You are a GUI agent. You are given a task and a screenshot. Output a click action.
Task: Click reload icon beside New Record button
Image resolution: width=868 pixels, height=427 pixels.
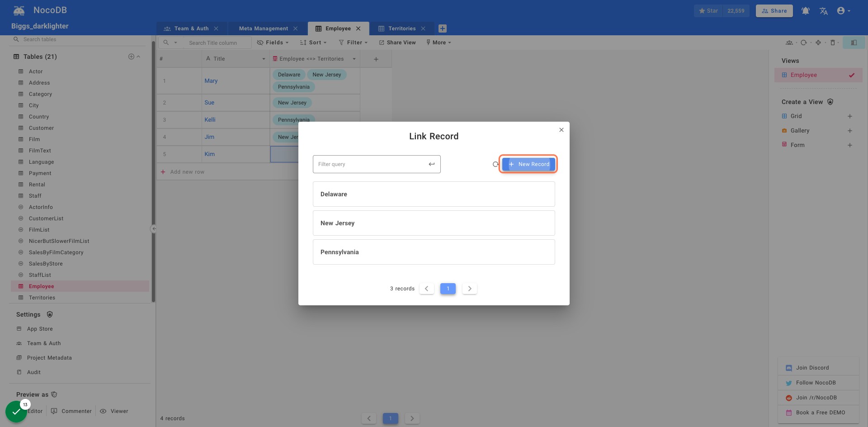click(495, 164)
